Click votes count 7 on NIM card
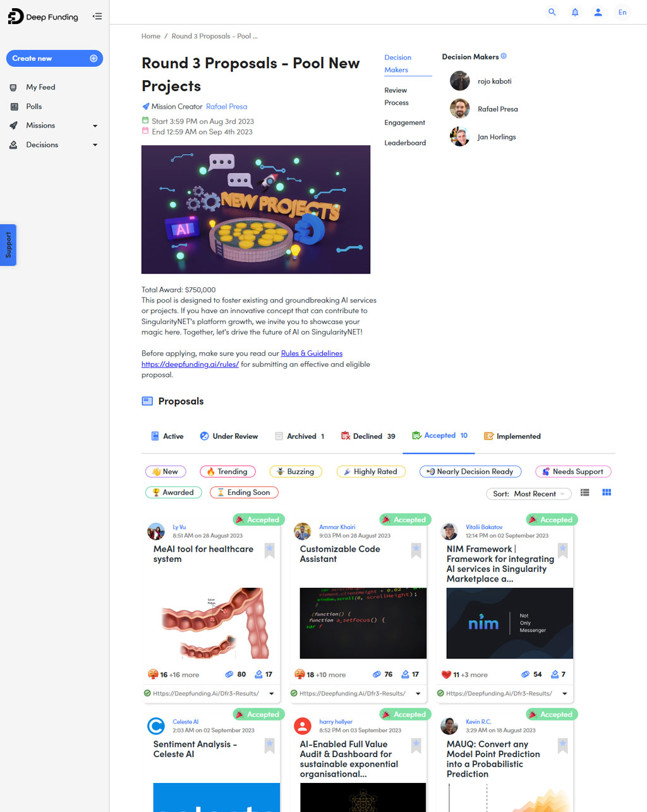Screen dimensions: 647x812 click(x=559, y=674)
